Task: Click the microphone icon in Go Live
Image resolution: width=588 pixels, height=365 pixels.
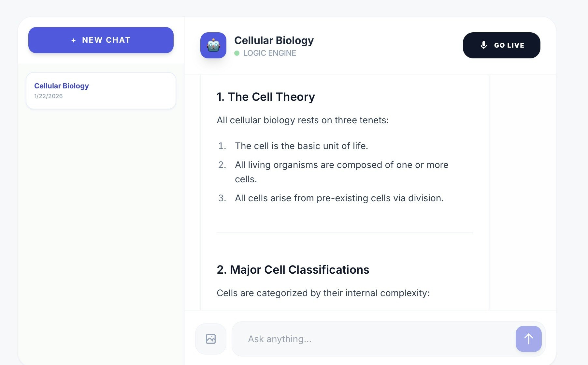Action: point(483,45)
